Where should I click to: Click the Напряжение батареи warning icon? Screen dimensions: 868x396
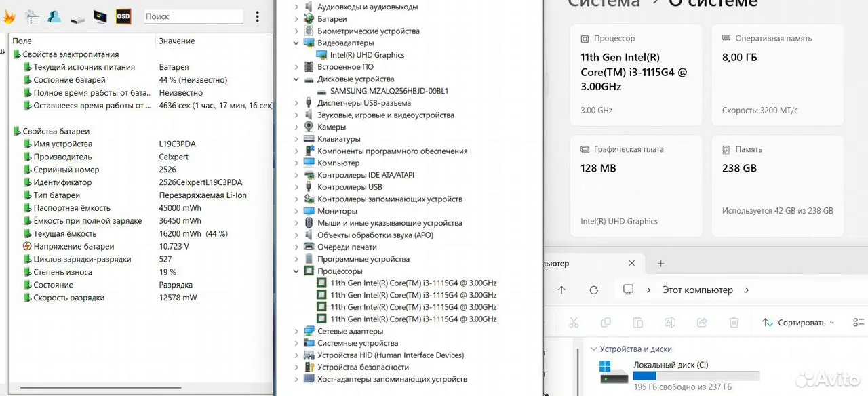[27, 247]
